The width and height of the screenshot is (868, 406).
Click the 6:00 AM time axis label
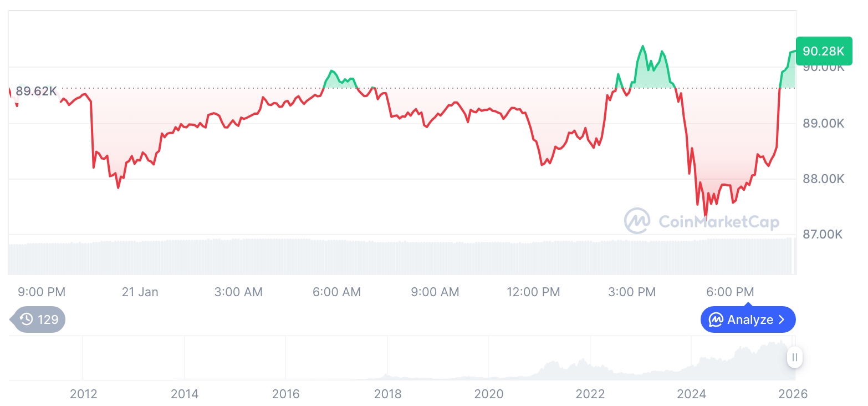(336, 292)
